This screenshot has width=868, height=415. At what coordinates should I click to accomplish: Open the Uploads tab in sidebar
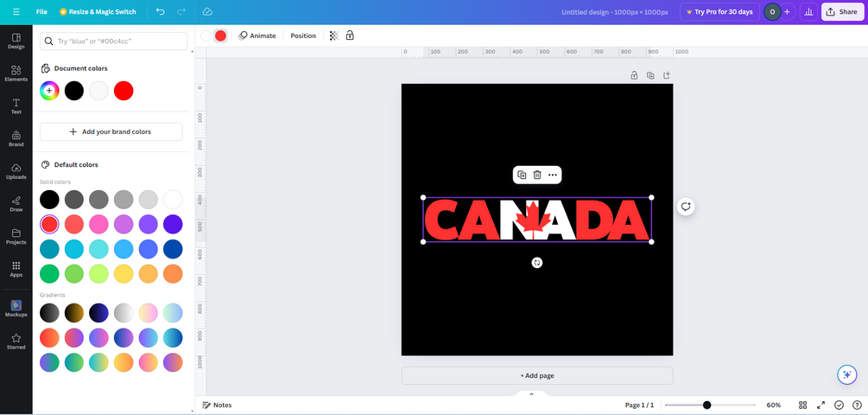[16, 172]
